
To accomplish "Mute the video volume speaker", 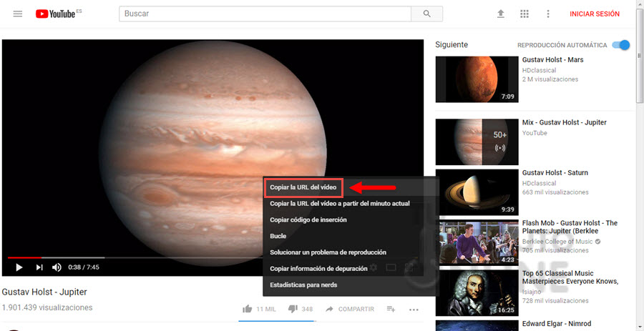I will (x=57, y=267).
